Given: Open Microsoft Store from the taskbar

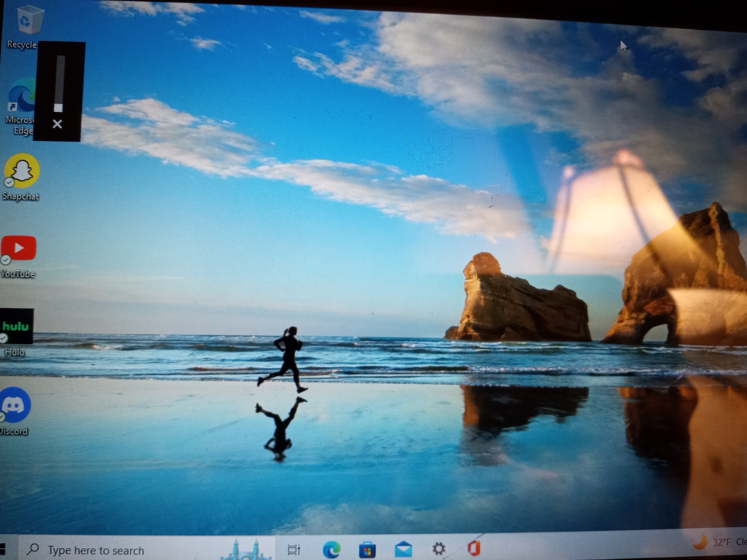Looking at the screenshot, I should point(367,550).
